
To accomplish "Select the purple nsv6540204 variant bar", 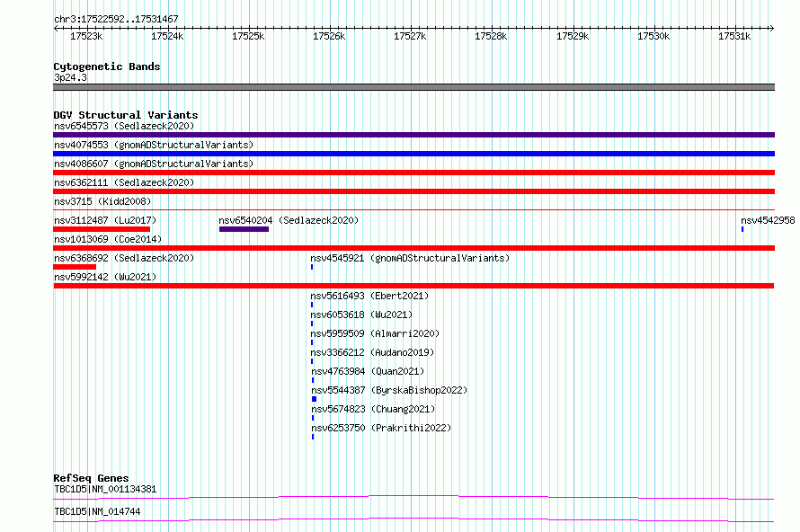I will [x=244, y=229].
